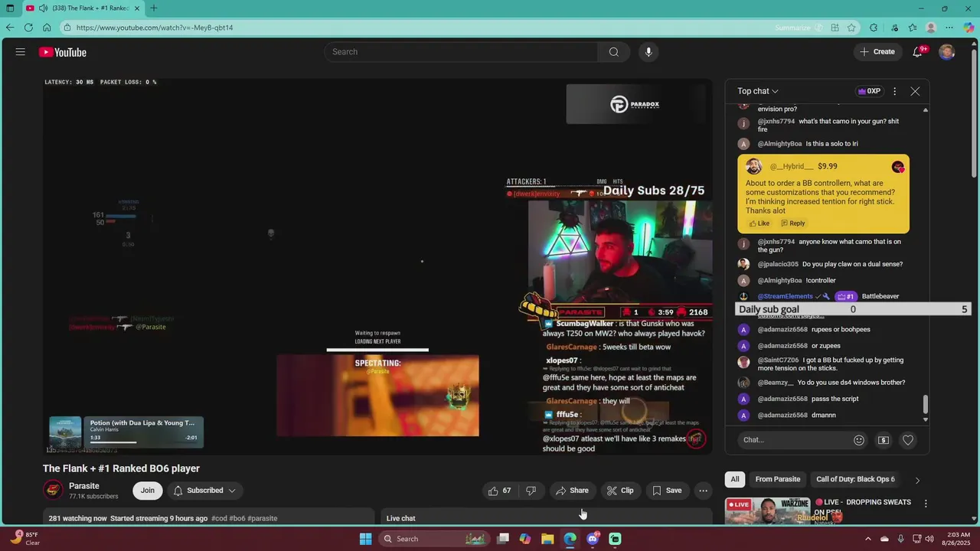The width and height of the screenshot is (980, 551).
Task: Reply to the Hybrid Super Chat
Action: [792, 223]
